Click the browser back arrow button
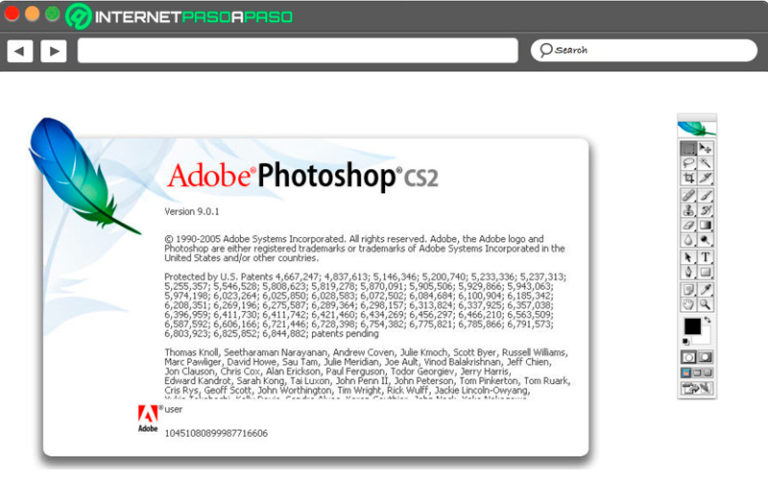The image size is (768, 480). point(20,50)
